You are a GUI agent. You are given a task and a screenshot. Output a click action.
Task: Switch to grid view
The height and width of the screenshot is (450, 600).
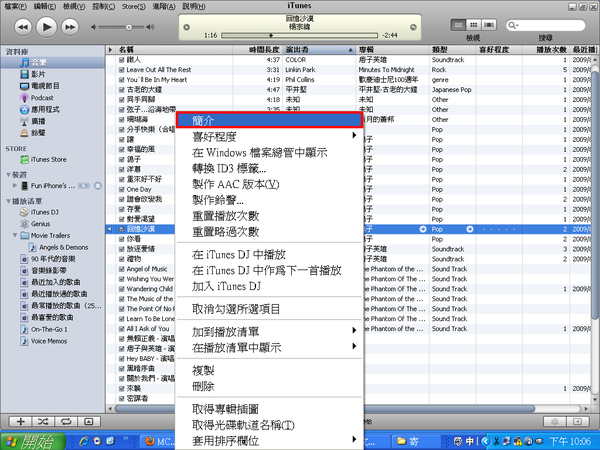click(473, 25)
